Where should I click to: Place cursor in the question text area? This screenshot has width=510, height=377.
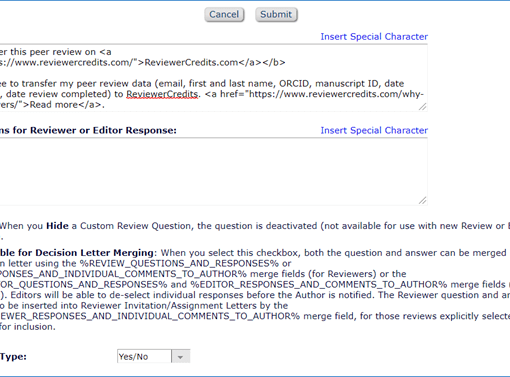pos(213,78)
